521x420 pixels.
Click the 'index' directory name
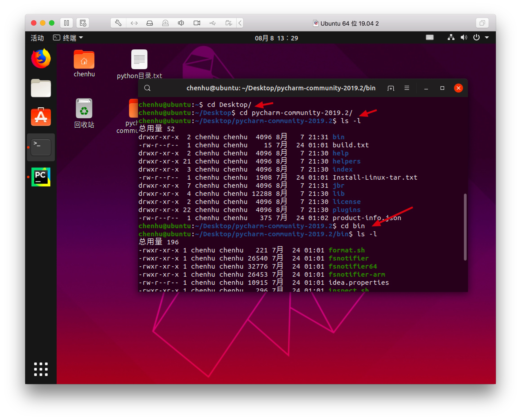[x=343, y=169]
